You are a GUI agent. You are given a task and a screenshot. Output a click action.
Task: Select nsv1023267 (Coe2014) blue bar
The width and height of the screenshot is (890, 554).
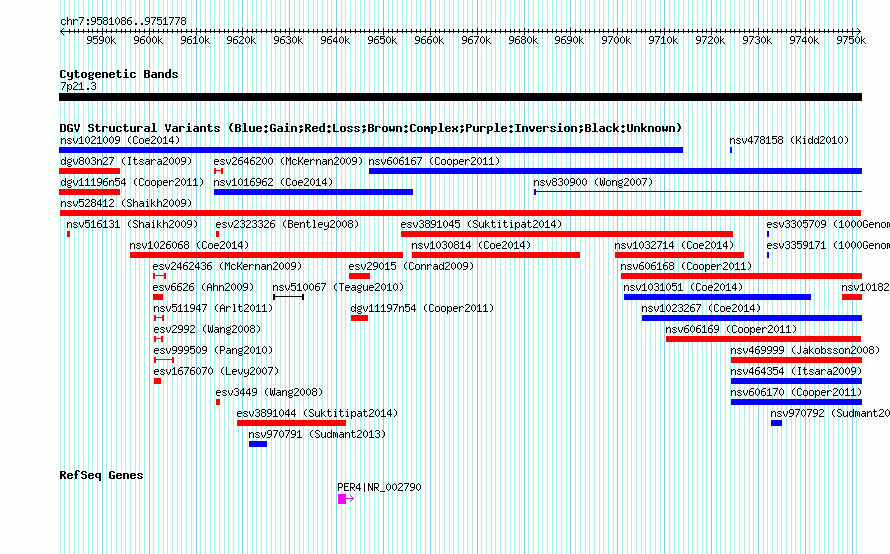click(x=752, y=318)
